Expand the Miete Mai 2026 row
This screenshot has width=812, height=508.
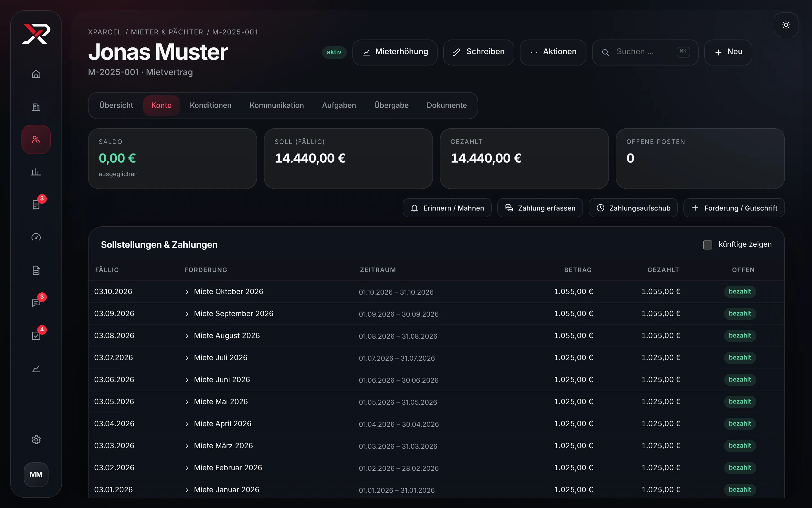pos(187,402)
